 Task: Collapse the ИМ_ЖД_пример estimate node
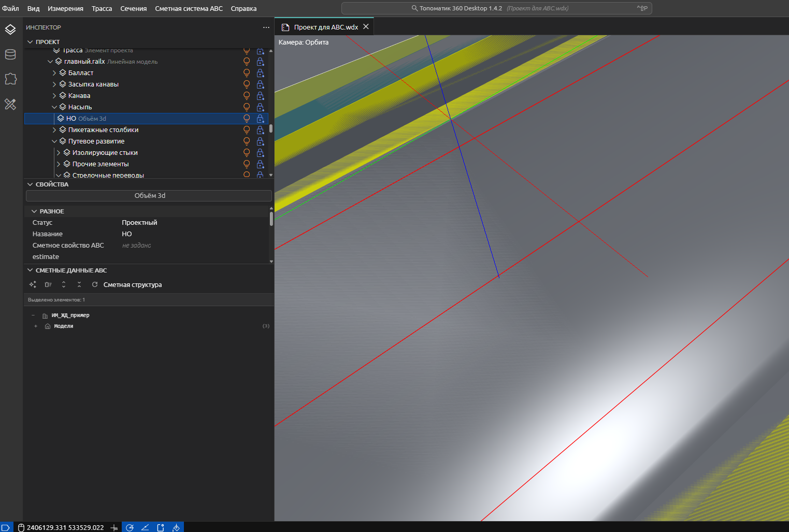pos(33,315)
